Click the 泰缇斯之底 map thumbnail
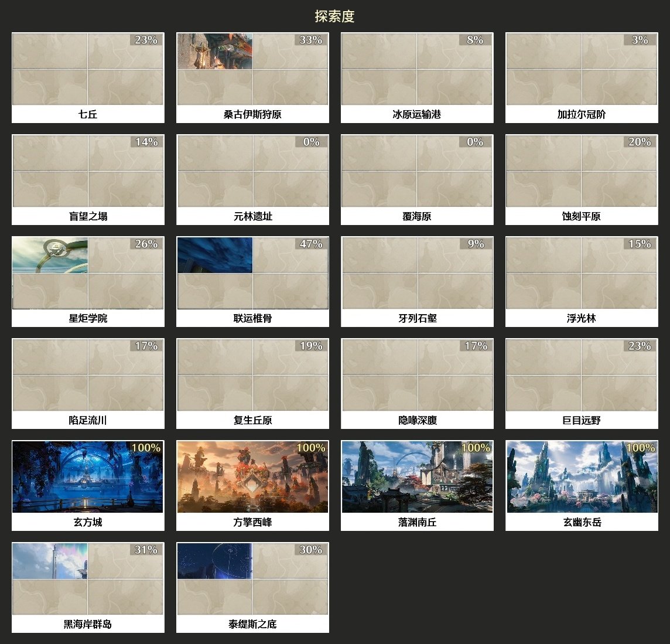The width and height of the screenshot is (670, 644). point(252,579)
